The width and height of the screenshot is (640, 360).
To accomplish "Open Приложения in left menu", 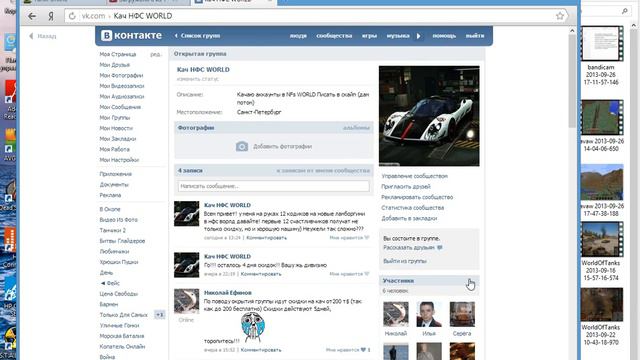I will [116, 174].
